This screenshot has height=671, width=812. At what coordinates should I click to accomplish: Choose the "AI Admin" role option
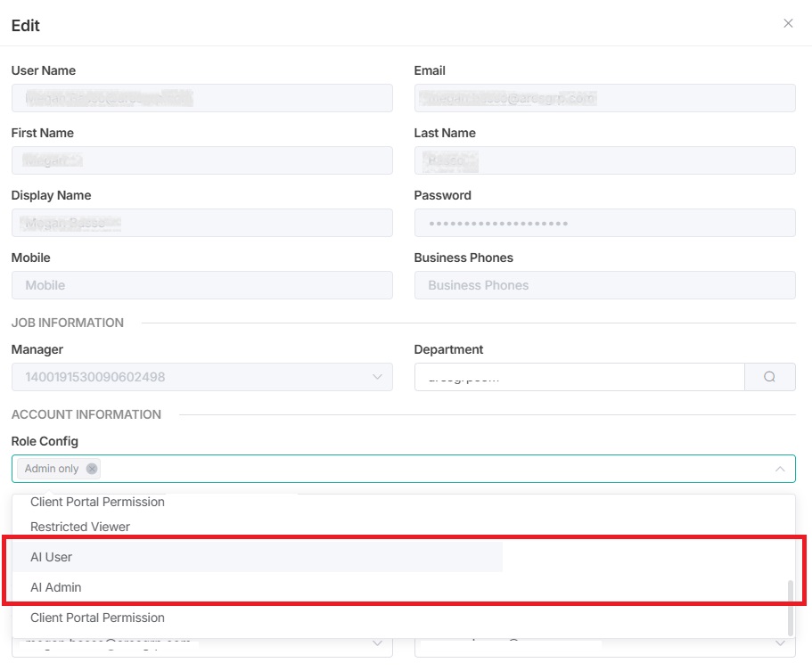click(x=55, y=587)
